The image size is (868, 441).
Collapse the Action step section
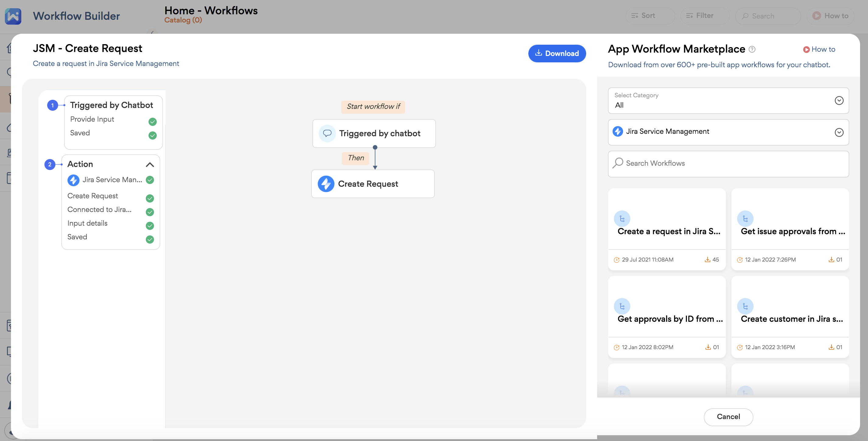(x=150, y=164)
